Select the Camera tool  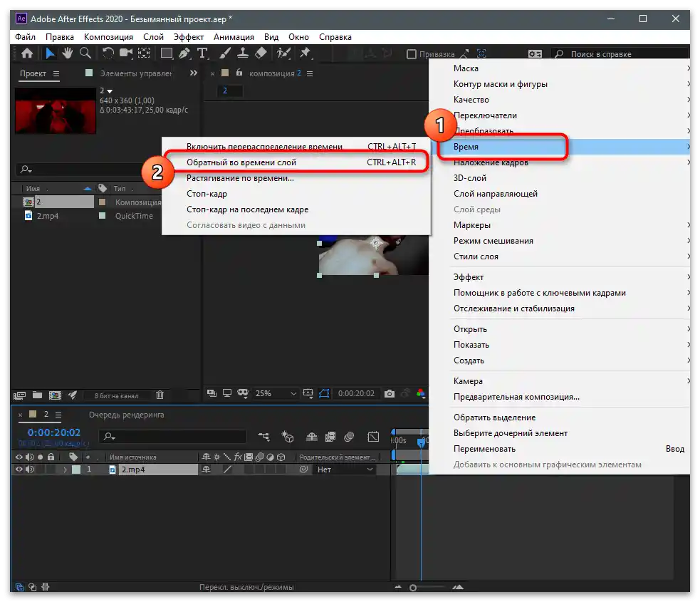pos(126,53)
